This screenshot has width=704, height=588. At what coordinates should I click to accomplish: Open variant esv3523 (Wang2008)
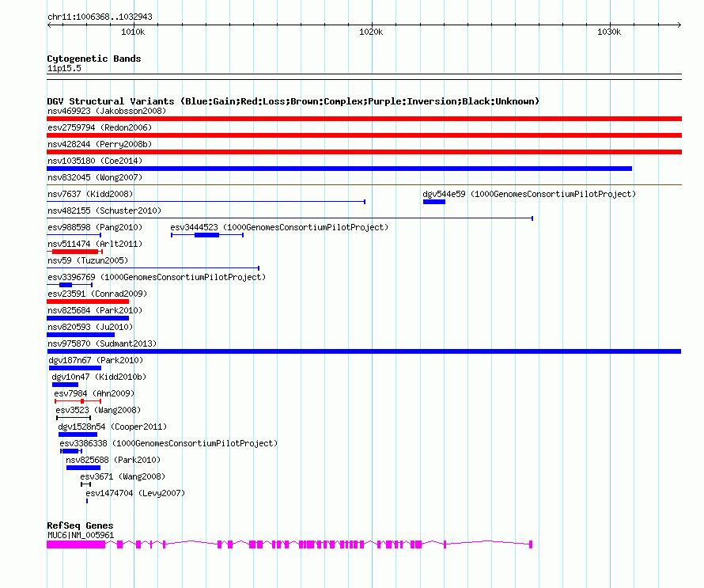tap(98, 410)
